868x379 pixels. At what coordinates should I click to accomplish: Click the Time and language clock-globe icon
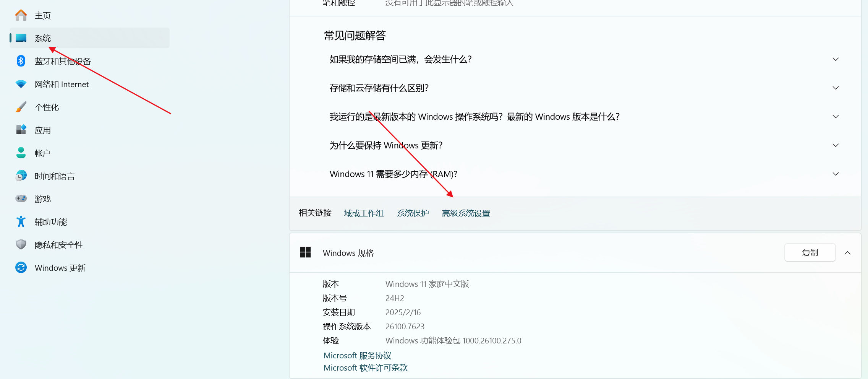(x=21, y=176)
